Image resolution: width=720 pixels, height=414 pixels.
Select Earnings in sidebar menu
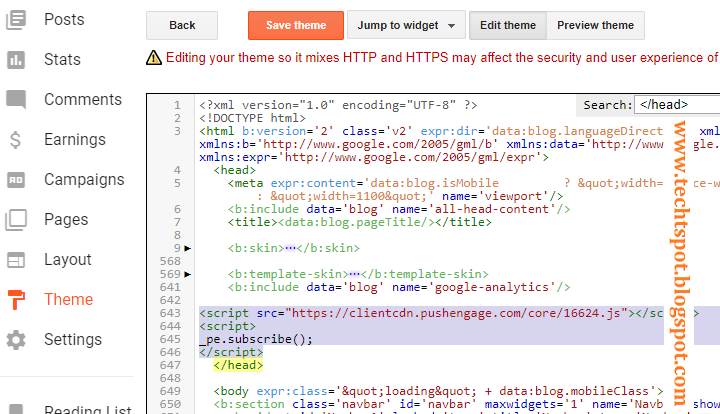(75, 140)
